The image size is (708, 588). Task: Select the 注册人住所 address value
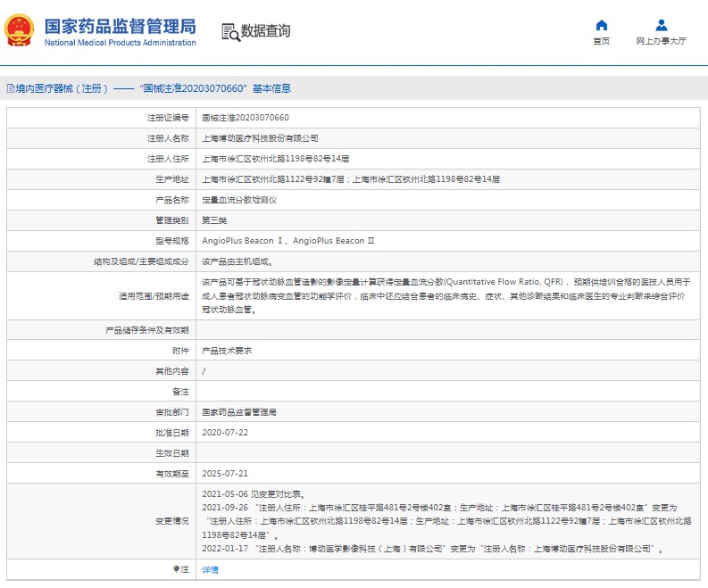click(x=276, y=159)
